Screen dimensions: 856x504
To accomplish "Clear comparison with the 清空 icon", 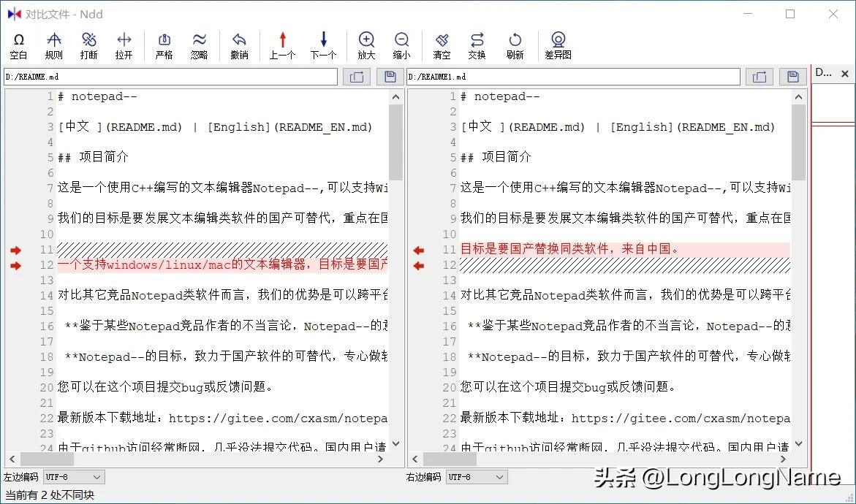I will coord(442,44).
